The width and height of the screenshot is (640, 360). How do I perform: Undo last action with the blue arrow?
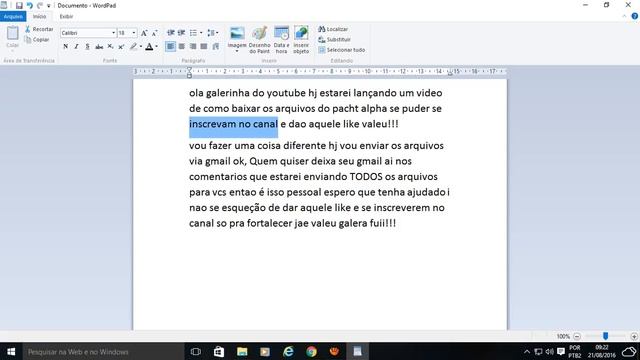pos(29,6)
